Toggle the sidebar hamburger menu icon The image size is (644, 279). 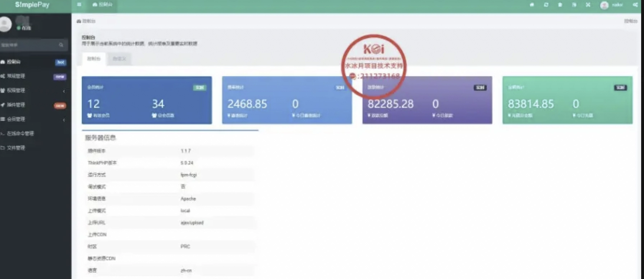click(79, 4)
